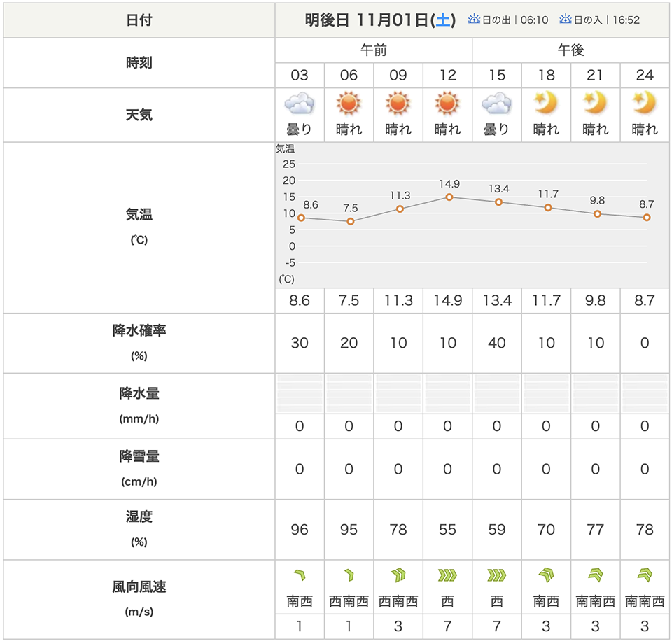672x641 pixels.
Task: Click the 40 precipitation probability cell
Action: pyautogui.click(x=496, y=343)
